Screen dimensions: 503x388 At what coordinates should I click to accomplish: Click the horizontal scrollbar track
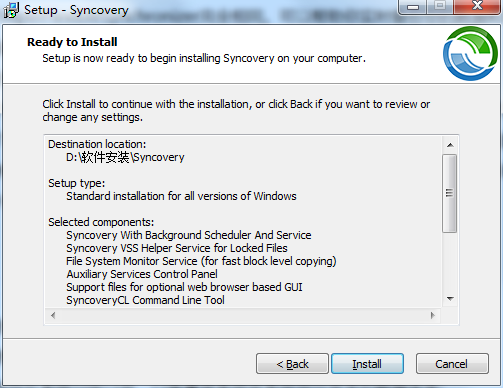coord(243,315)
